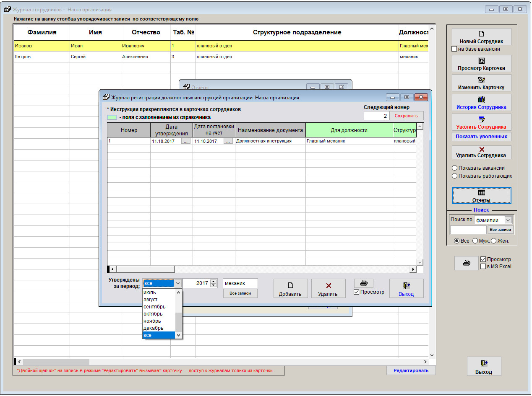Enable the 'на базе вакансии' checkbox
The height and width of the screenshot is (396, 532).
point(454,49)
